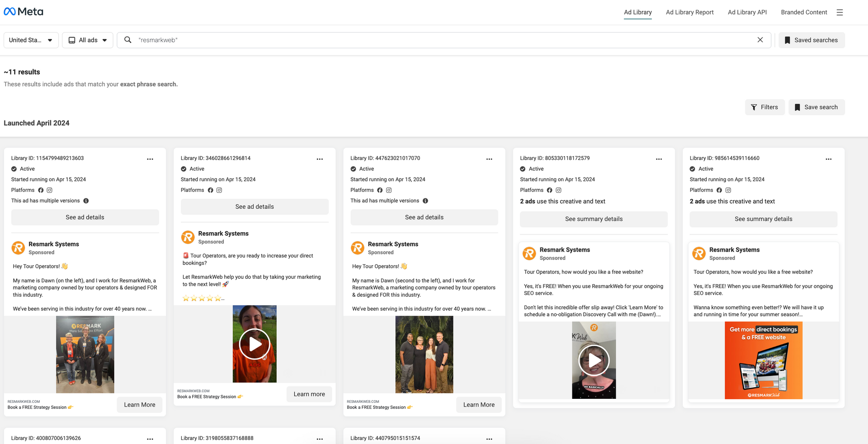The width and height of the screenshot is (868, 444).
Task: Click Resmark Systems avatar in ad 805330118172579
Action: click(529, 253)
